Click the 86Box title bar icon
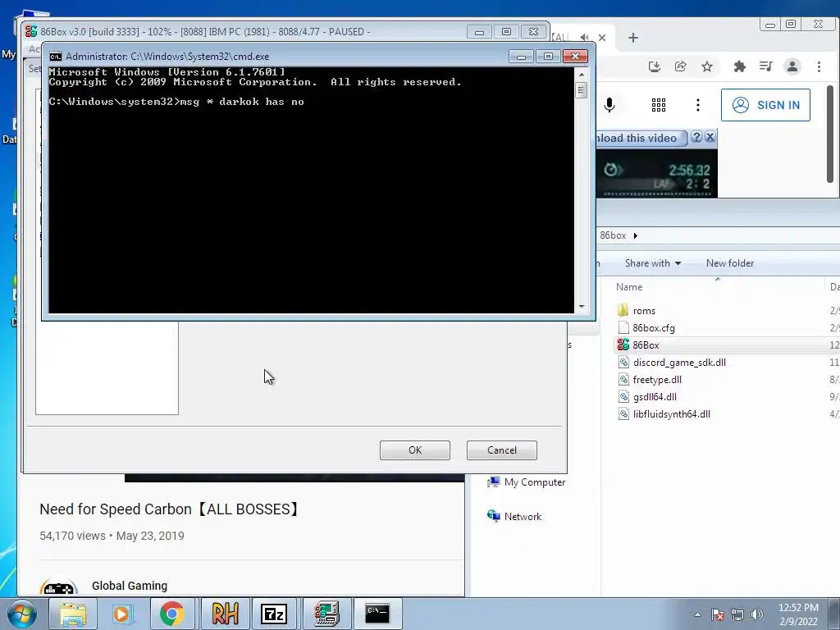Image resolution: width=840 pixels, height=630 pixels. (31, 32)
